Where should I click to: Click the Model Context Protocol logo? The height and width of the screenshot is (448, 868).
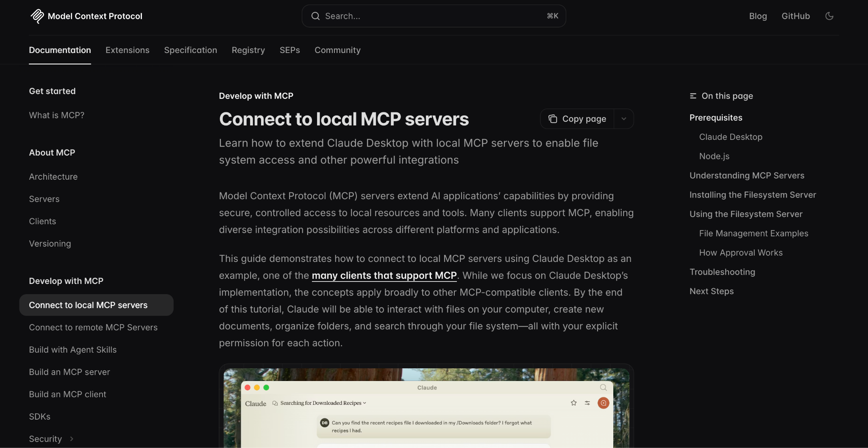click(38, 16)
